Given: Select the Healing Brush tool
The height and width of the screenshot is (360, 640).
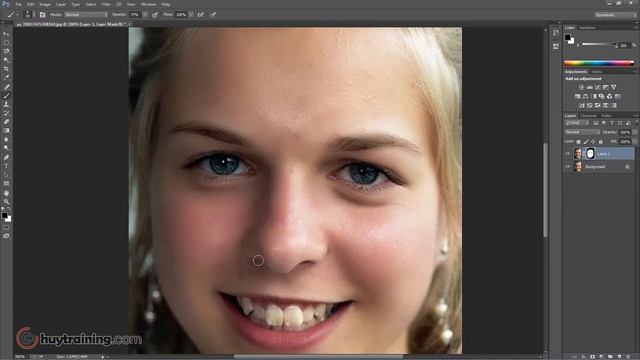Looking at the screenshot, I should coord(6,87).
